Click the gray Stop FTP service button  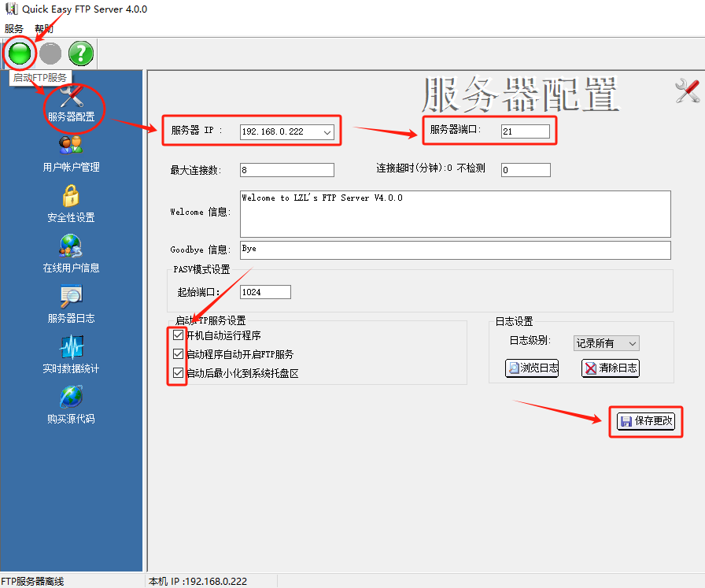pos(50,54)
